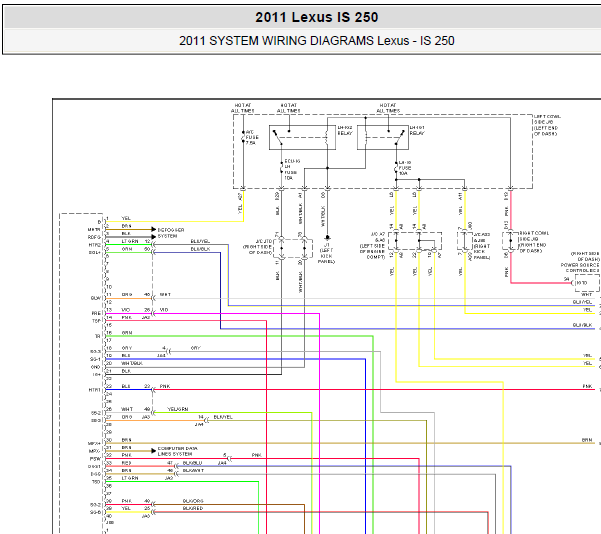Click the "2011 Lexus IS 250" heading

[317, 17]
